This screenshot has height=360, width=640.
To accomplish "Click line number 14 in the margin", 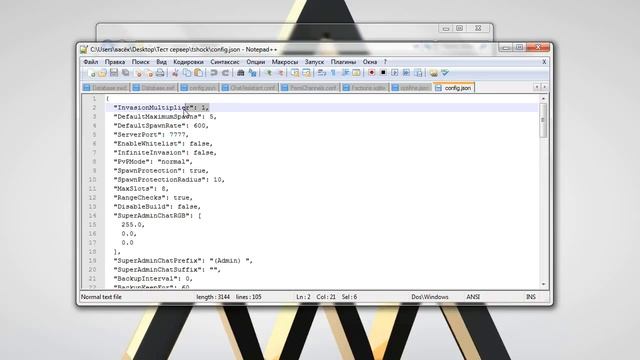I will [x=92, y=216].
